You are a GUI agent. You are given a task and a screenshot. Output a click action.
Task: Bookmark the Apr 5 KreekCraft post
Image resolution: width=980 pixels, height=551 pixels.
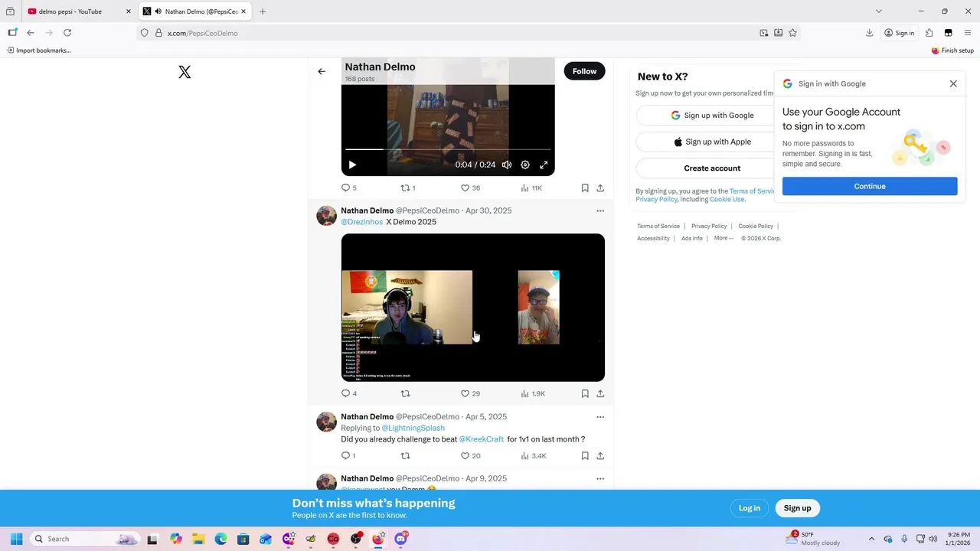point(585,455)
